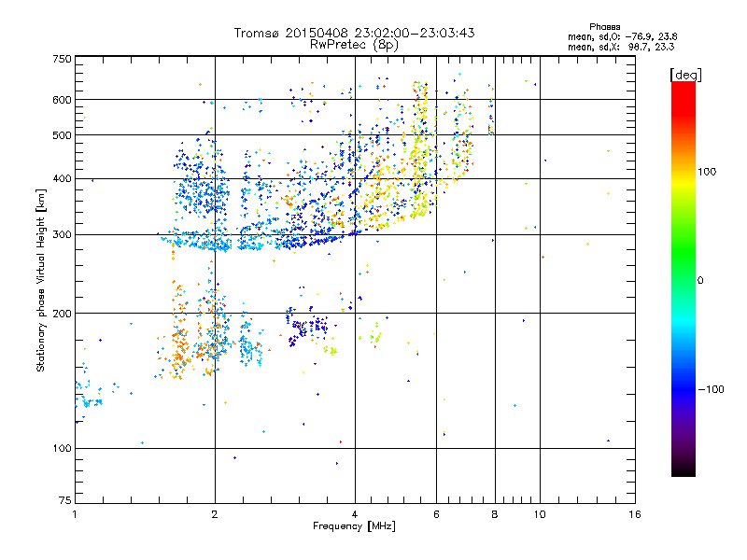Click the 'Phases' header text
The width and height of the screenshot is (747, 560).
[604, 27]
